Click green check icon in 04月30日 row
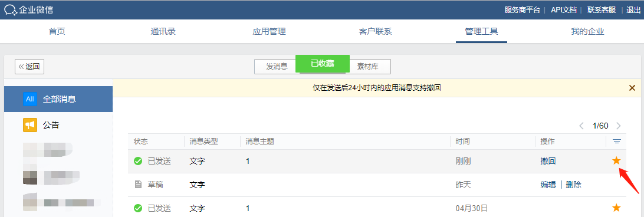This screenshot has width=644, height=217. (138, 208)
